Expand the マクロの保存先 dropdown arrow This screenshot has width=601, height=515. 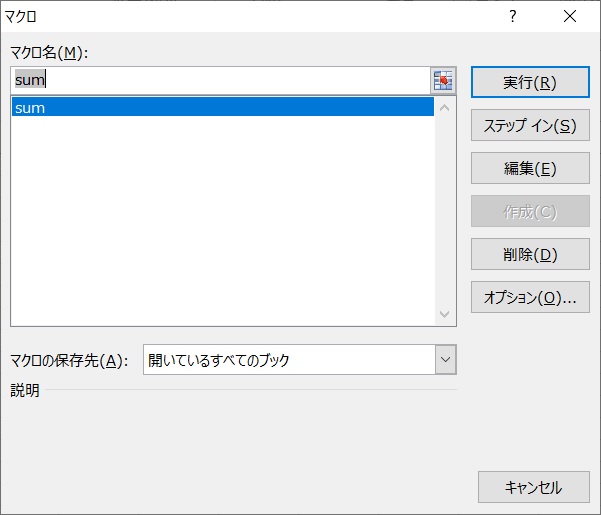tap(445, 359)
